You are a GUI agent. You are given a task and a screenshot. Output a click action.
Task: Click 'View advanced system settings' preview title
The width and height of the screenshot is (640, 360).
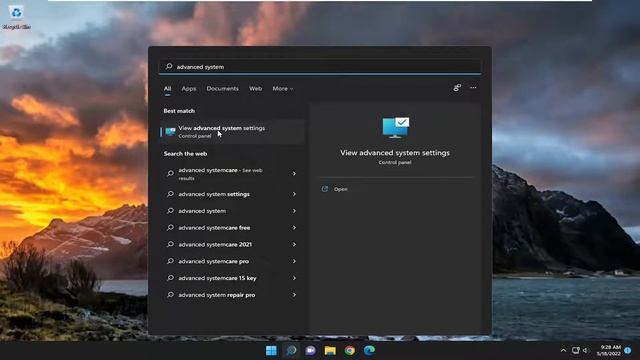(395, 153)
